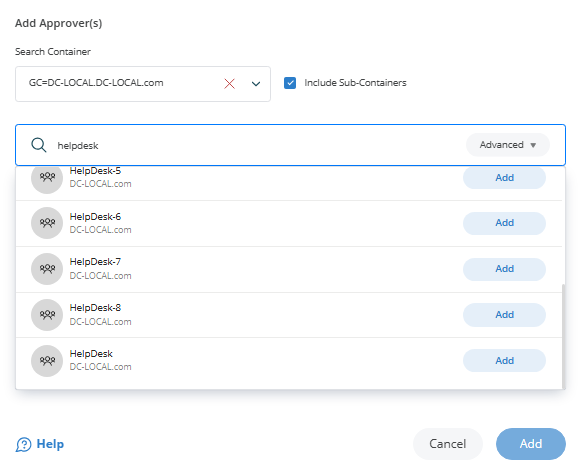Select the HelpDesk-6 group icon

coord(47,223)
